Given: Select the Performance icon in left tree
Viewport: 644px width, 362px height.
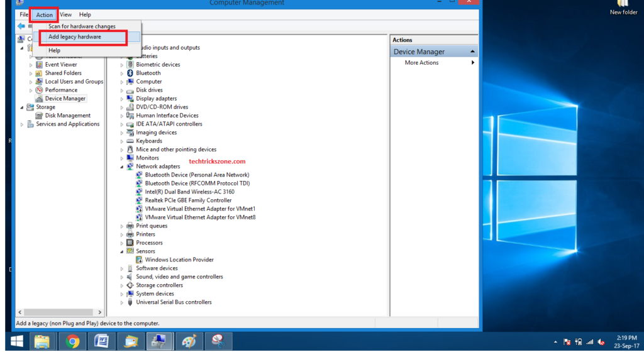Looking at the screenshot, I should click(x=39, y=90).
